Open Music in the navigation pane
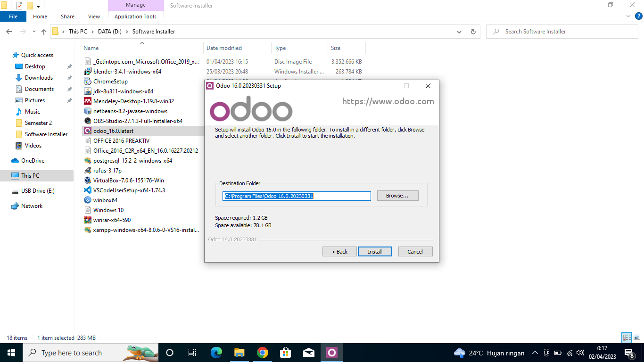 click(x=32, y=112)
